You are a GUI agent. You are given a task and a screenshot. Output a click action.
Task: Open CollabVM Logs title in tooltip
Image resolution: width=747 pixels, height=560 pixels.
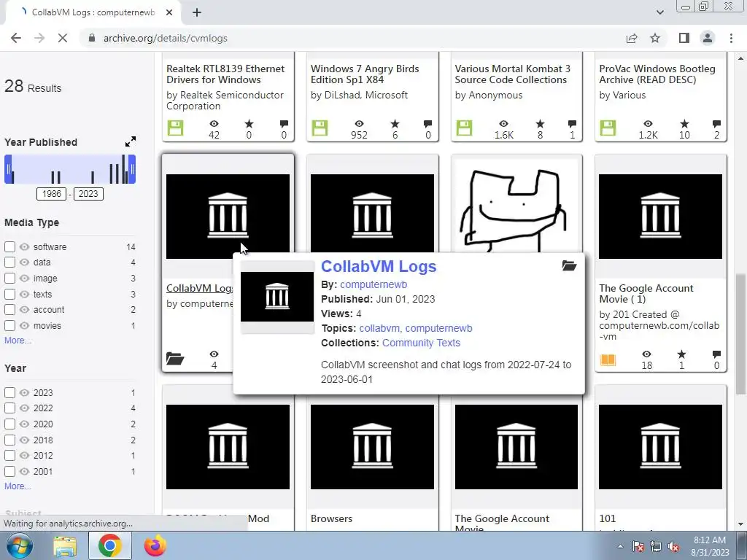pyautogui.click(x=379, y=266)
